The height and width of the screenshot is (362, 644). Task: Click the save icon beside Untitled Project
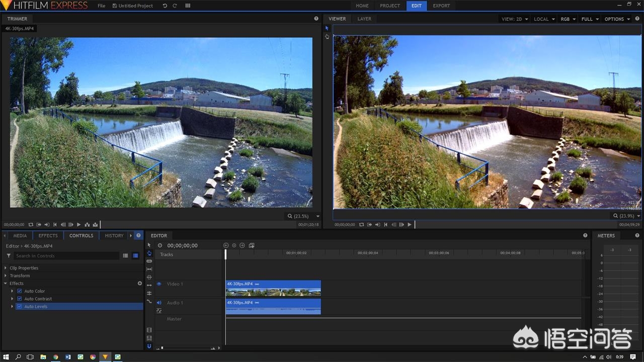pyautogui.click(x=114, y=6)
